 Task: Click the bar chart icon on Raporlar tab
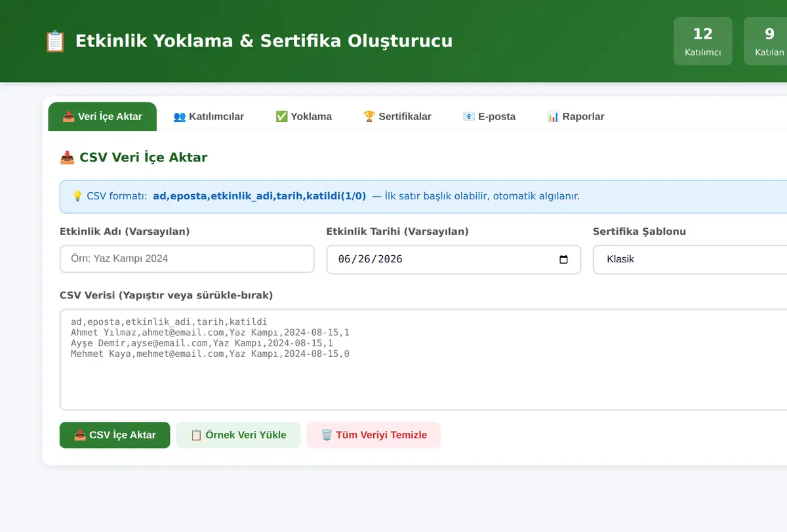click(553, 117)
